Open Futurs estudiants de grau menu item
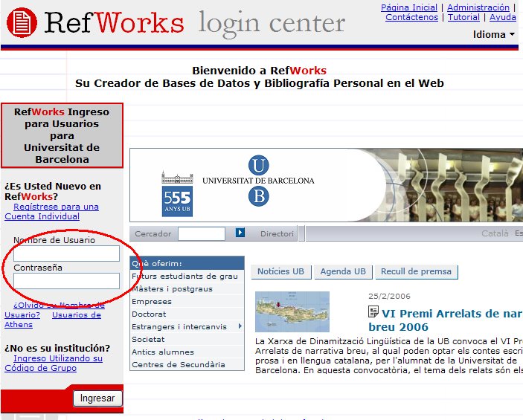The height and width of the screenshot is (420, 523). point(187,276)
